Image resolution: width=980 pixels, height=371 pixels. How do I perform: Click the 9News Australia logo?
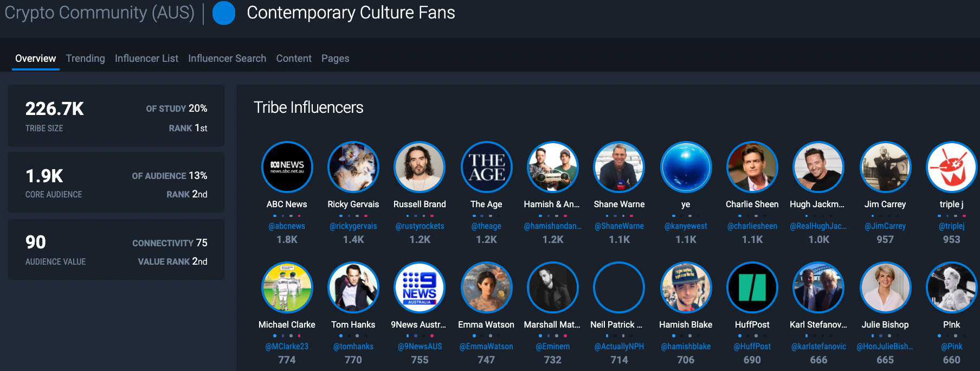[x=420, y=287]
